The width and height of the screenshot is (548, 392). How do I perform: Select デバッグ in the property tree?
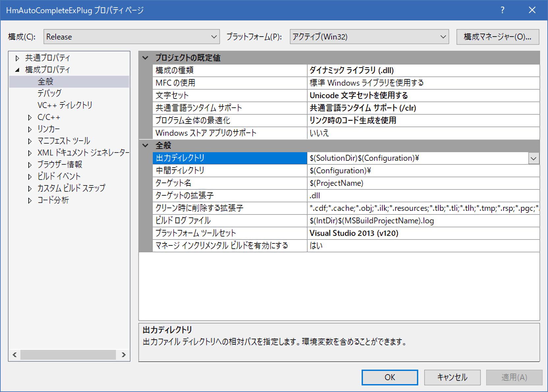(x=49, y=93)
